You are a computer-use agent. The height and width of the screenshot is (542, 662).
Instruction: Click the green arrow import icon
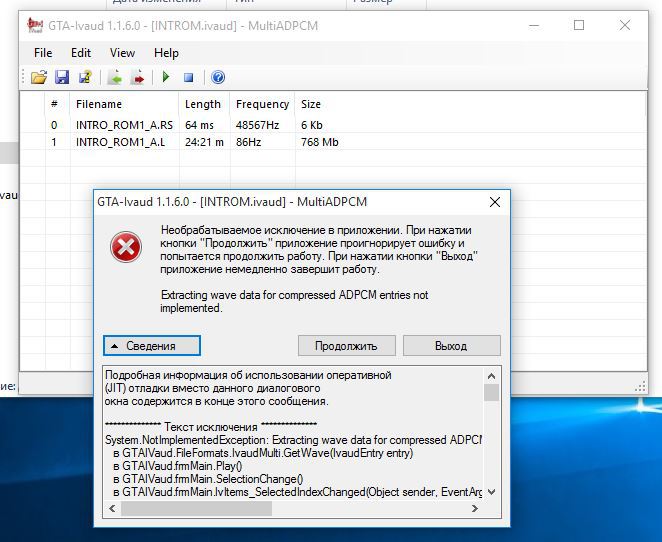114,77
